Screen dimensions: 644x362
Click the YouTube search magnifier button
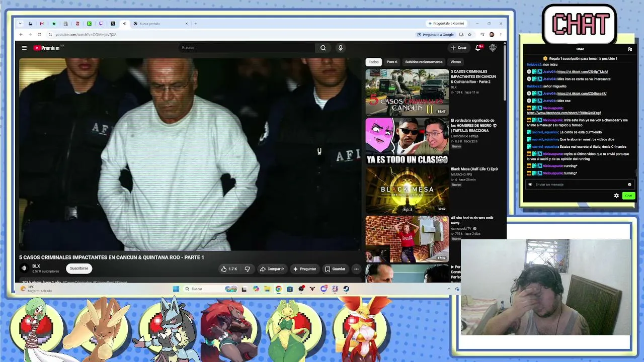tap(323, 48)
